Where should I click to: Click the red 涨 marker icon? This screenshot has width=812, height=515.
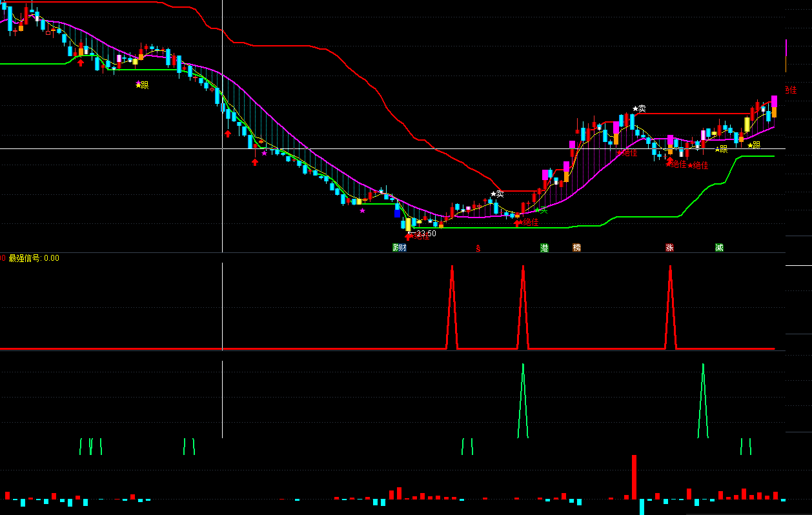click(x=669, y=248)
